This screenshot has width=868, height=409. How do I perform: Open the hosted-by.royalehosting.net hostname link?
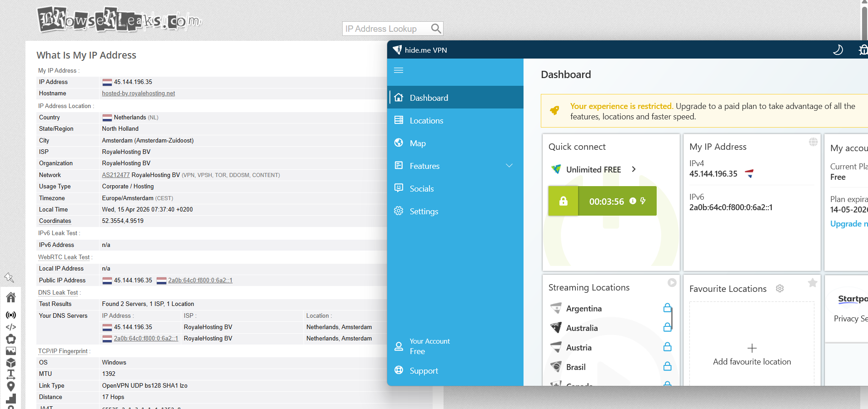click(x=139, y=94)
